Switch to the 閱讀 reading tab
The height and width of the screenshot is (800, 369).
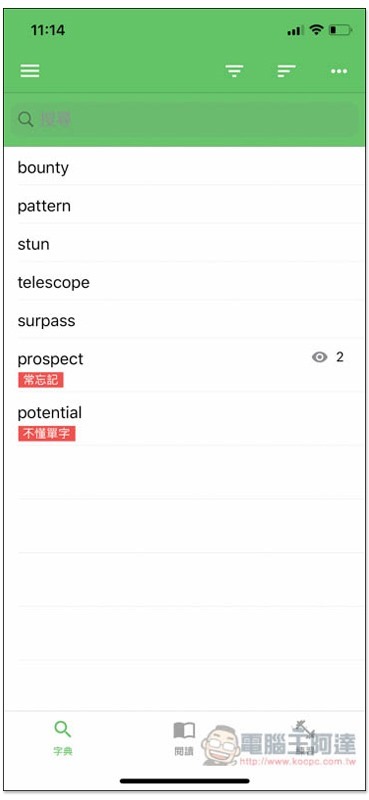coord(184,738)
